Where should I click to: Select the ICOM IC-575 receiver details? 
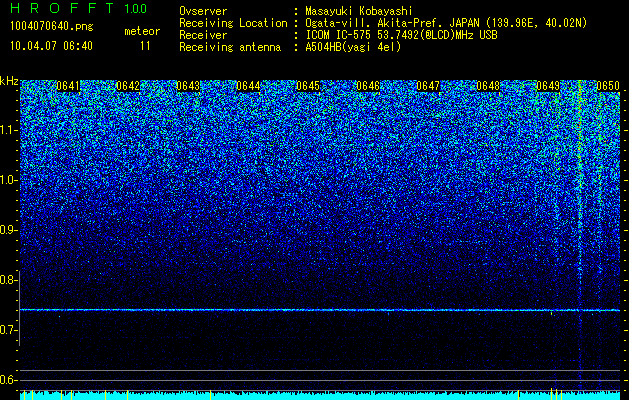401,35
